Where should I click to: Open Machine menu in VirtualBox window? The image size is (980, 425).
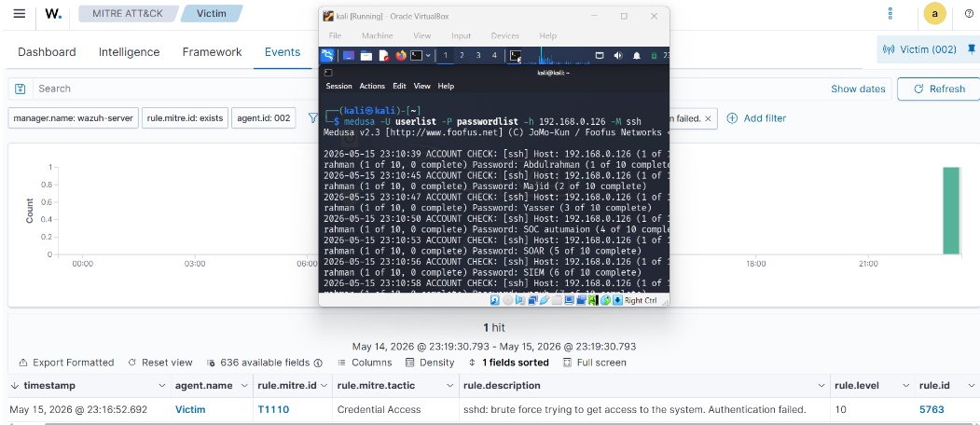378,35
